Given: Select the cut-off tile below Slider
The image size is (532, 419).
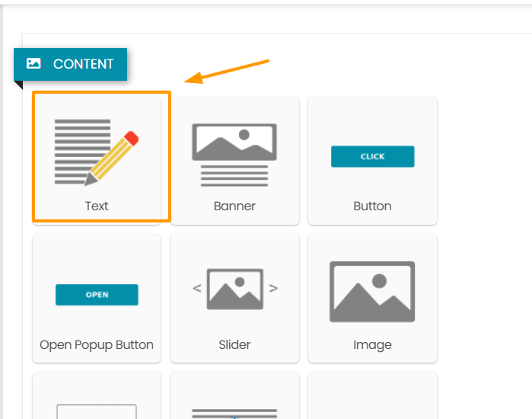Looking at the screenshot, I should coord(234,395).
